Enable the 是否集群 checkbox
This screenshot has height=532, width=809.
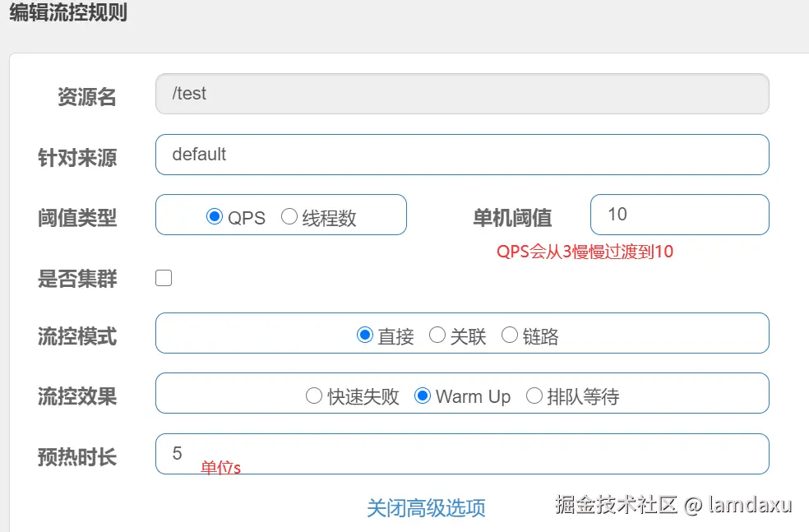pyautogui.click(x=164, y=278)
